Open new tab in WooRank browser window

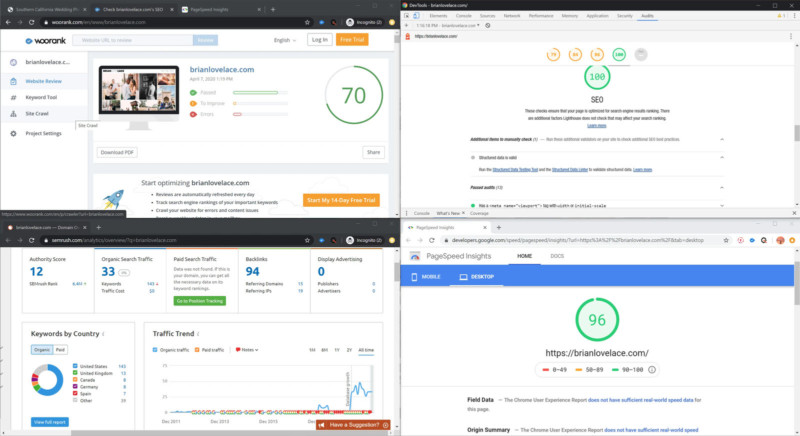point(273,9)
